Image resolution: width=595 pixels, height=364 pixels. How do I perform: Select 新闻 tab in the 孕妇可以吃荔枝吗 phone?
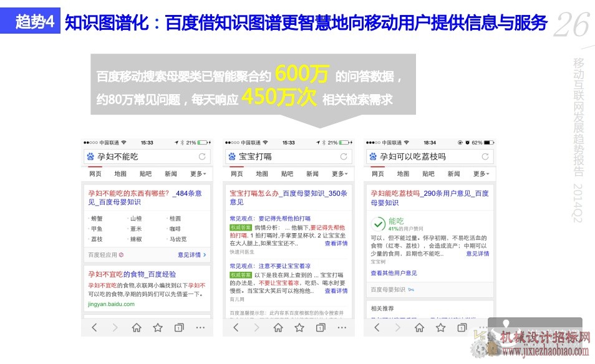pyautogui.click(x=453, y=174)
